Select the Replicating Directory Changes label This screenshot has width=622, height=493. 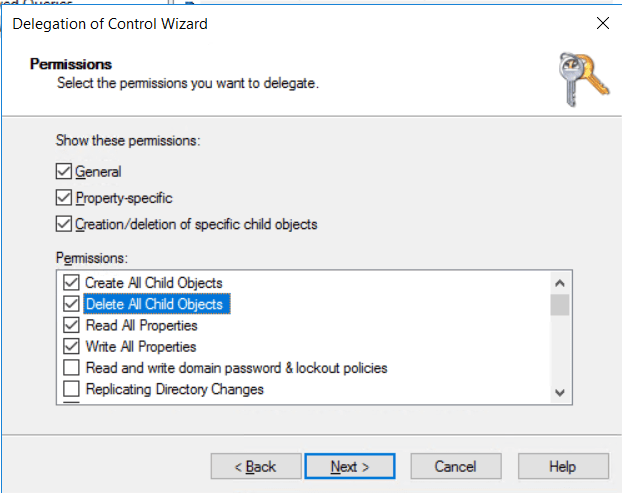(x=175, y=389)
